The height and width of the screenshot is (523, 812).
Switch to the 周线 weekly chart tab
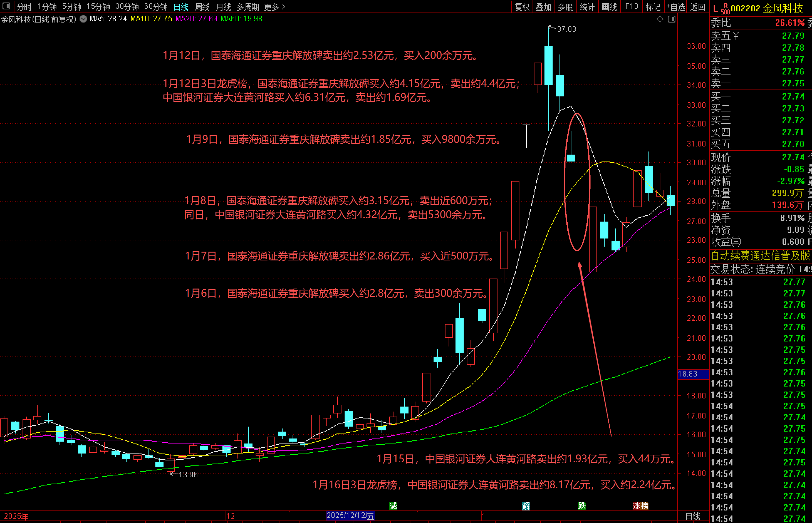[x=202, y=7]
